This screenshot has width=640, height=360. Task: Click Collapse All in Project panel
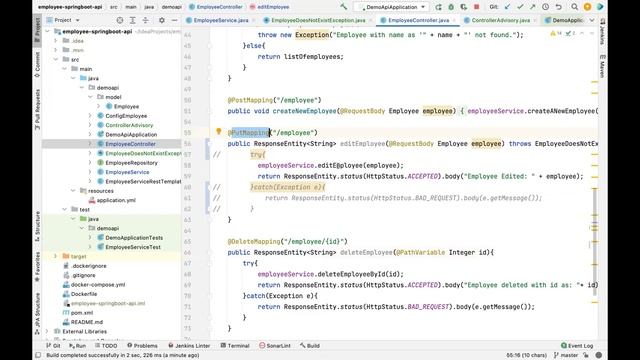click(x=145, y=20)
